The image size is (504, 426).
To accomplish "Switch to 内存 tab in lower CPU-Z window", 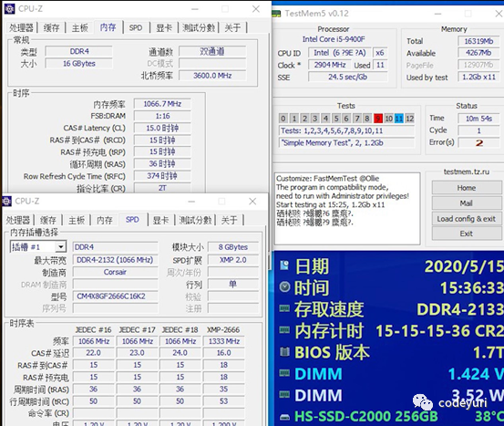I will click(105, 221).
